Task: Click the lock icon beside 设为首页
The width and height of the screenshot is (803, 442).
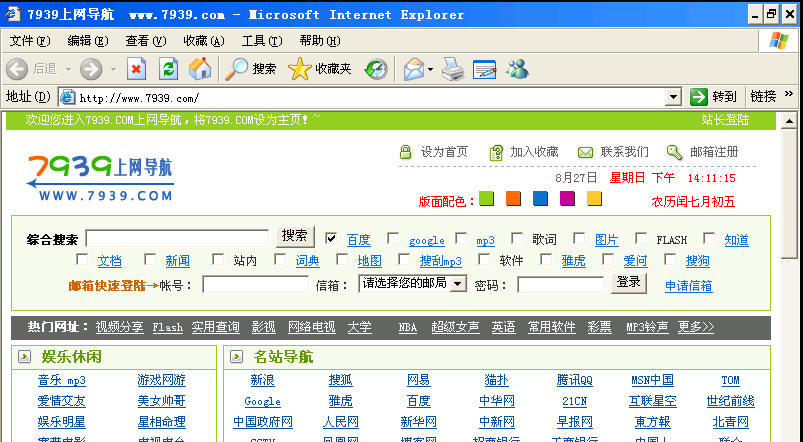Action: click(405, 152)
